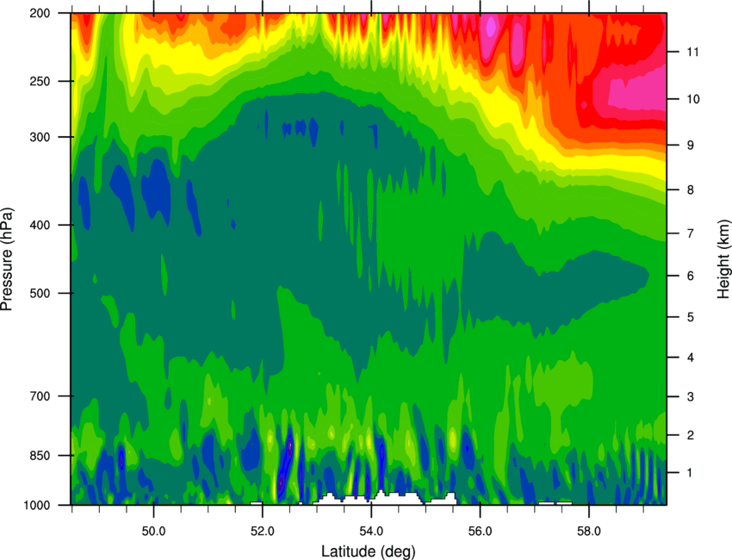Click the 1000 pressure axis label
The image size is (732, 560).
pyautogui.click(x=36, y=506)
